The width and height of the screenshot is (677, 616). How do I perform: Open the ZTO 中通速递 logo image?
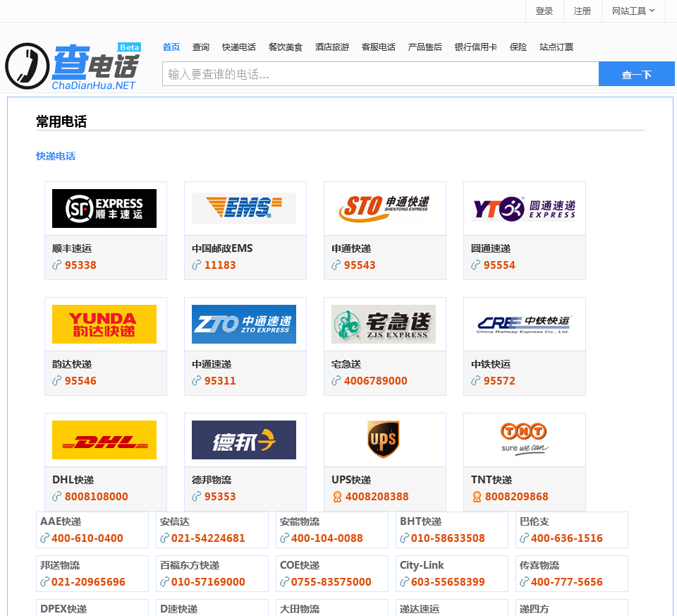tap(244, 324)
